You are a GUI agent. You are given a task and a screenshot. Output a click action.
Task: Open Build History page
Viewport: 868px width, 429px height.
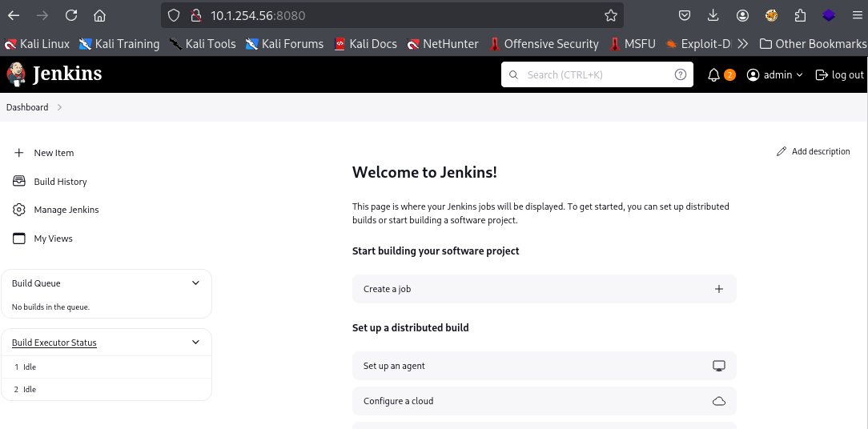point(60,182)
